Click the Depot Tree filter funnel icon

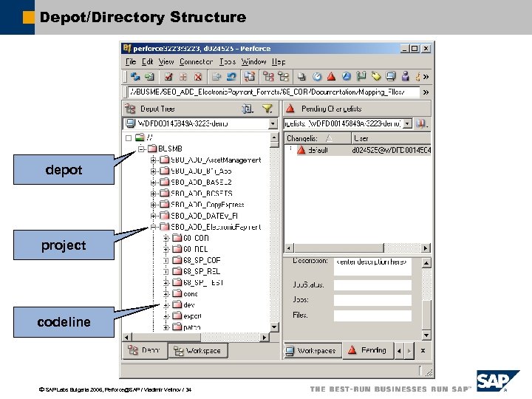click(267, 109)
